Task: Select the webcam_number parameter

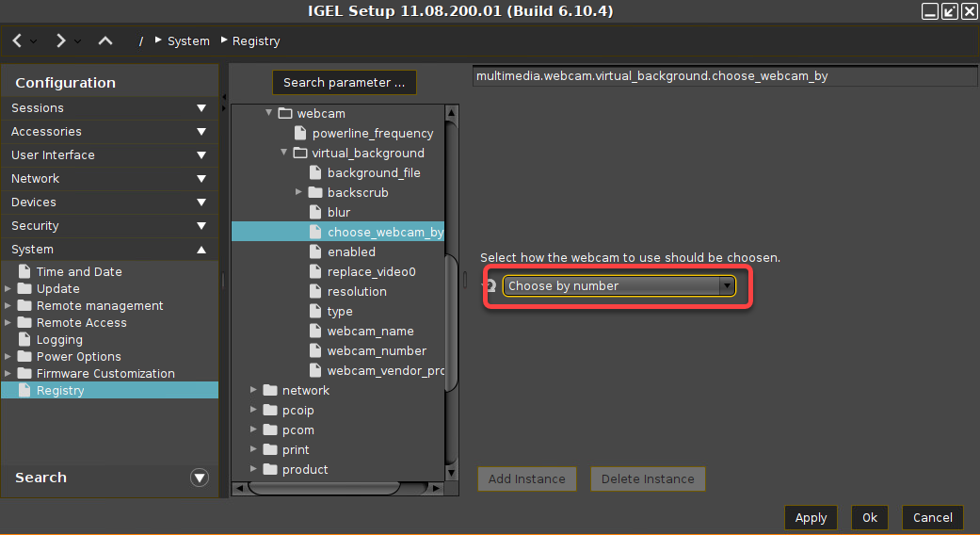Action: (x=377, y=351)
